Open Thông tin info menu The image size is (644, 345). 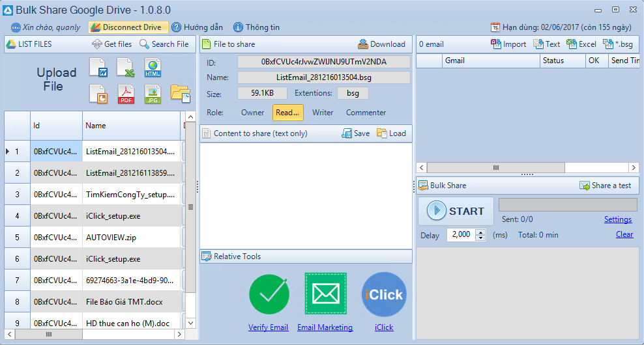(x=257, y=27)
